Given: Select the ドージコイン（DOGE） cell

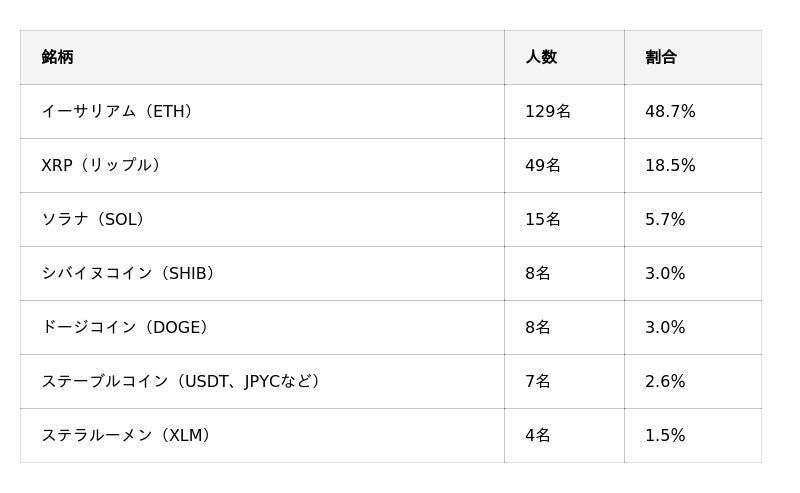Looking at the screenshot, I should coord(125,327).
